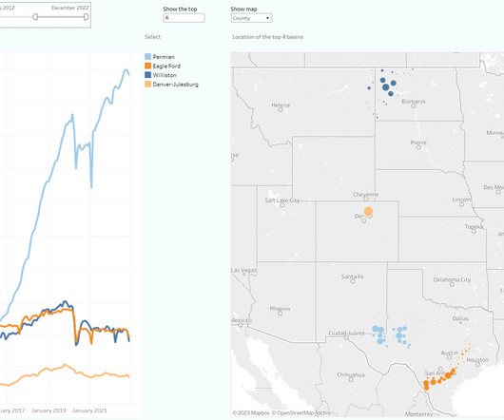Select the Denver-Julesburg color swatch

coord(147,85)
